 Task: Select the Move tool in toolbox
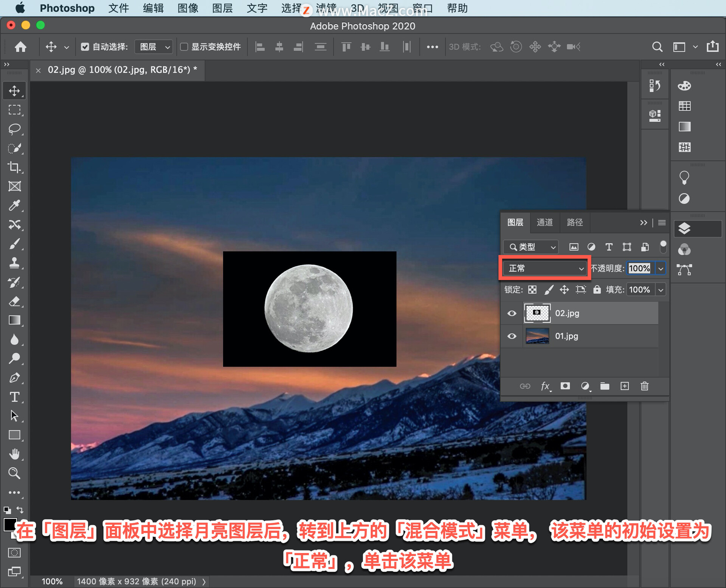point(14,91)
